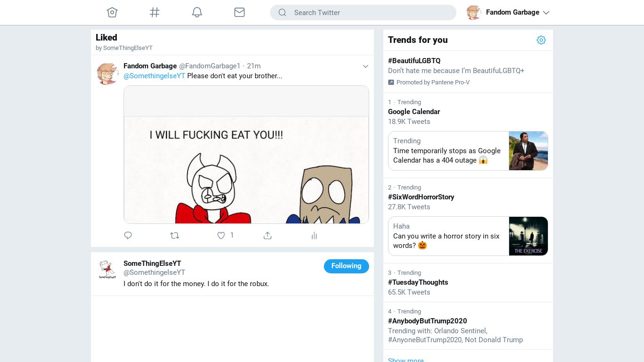Viewport: 644px width, 362px height.
Task: Open the Explore hashtag icon
Action: [155, 13]
